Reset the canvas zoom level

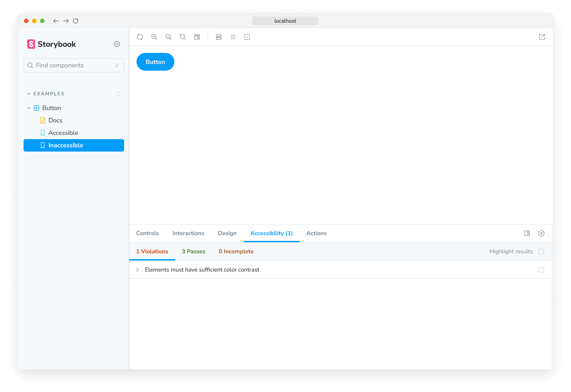point(183,37)
